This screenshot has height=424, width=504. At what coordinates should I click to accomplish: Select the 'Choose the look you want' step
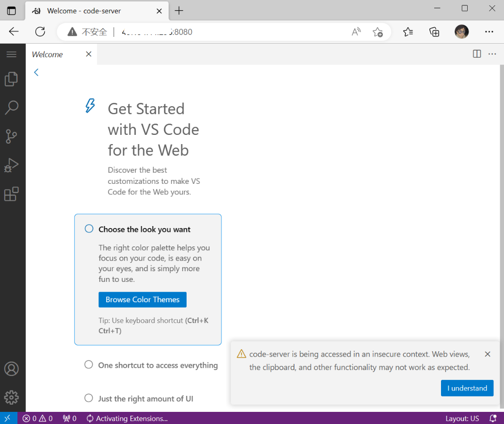click(x=143, y=229)
